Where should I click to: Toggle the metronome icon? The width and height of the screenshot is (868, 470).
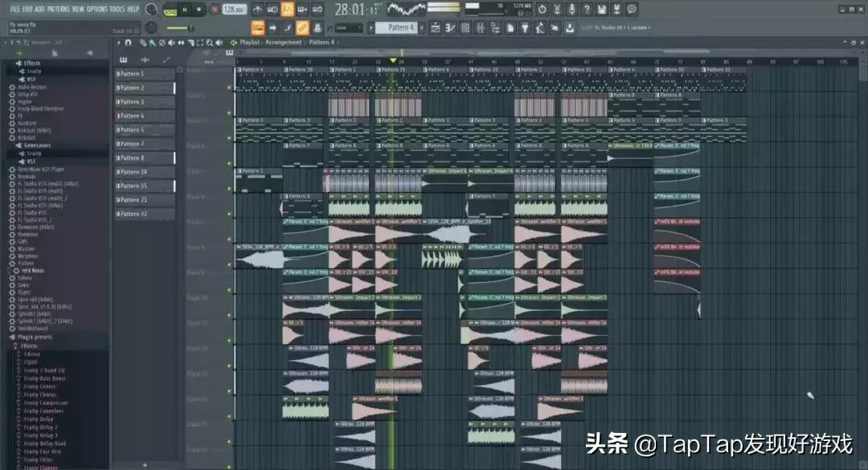click(258, 9)
